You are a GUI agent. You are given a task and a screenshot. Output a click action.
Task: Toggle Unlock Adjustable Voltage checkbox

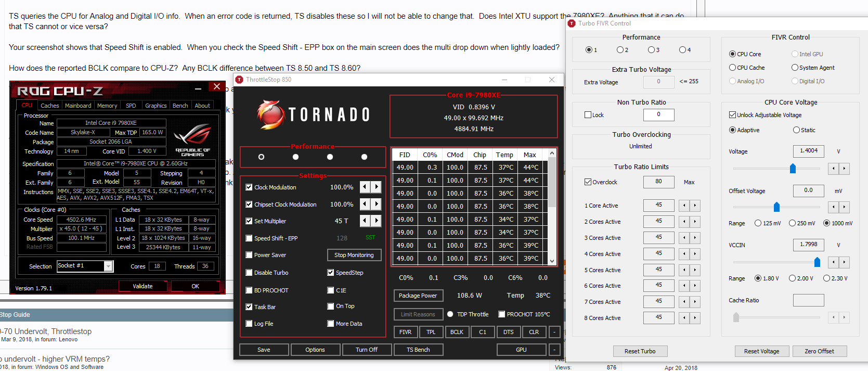click(732, 115)
